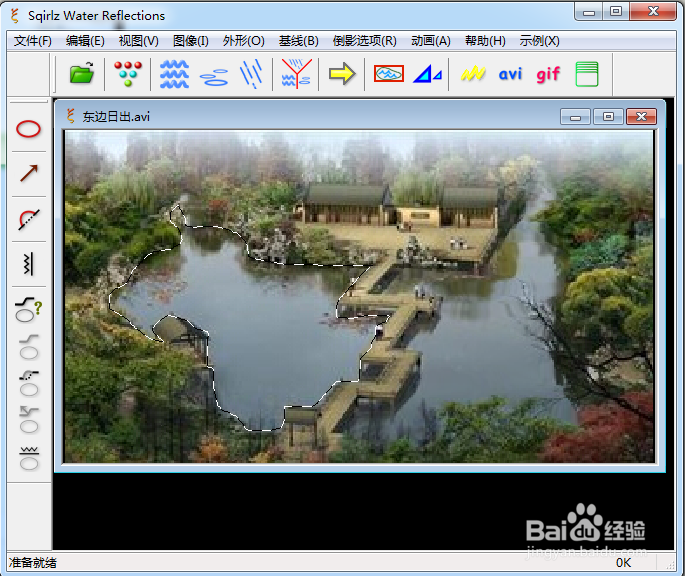Click the greyed dotted curve ellipse icon

coord(29,383)
